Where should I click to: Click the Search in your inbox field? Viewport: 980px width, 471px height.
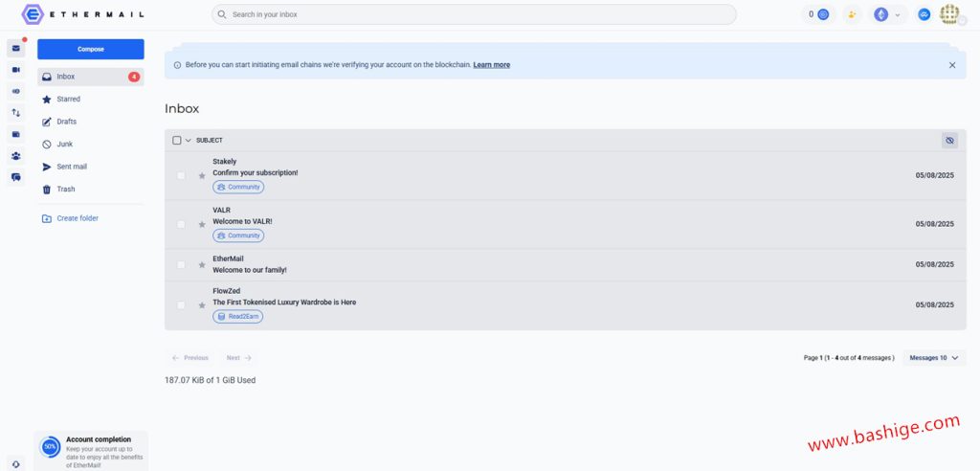[474, 14]
